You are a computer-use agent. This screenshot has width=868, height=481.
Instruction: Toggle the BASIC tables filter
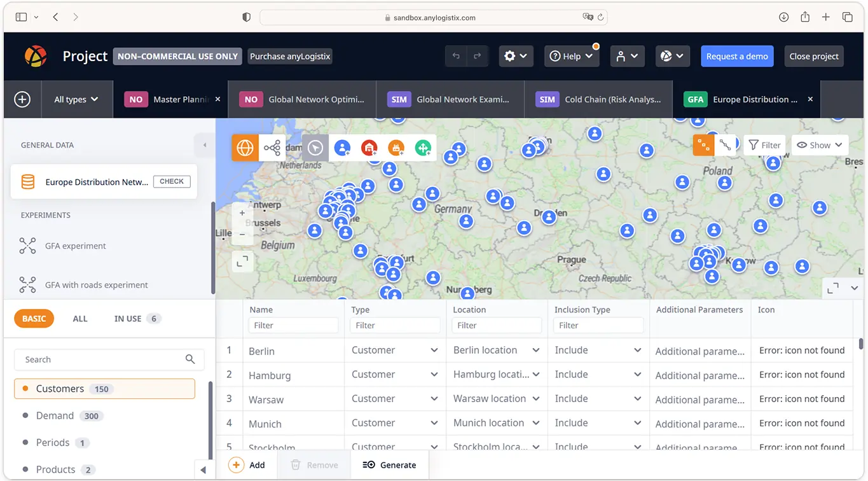coord(34,319)
